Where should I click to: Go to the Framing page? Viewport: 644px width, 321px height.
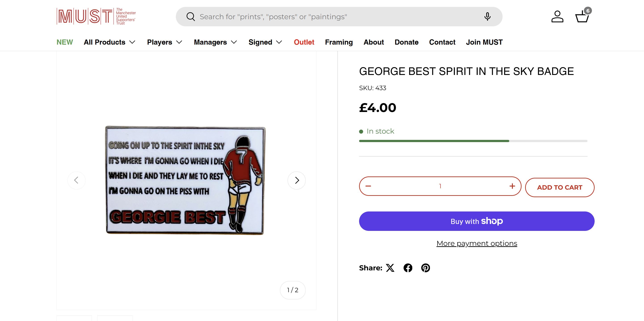pos(339,42)
